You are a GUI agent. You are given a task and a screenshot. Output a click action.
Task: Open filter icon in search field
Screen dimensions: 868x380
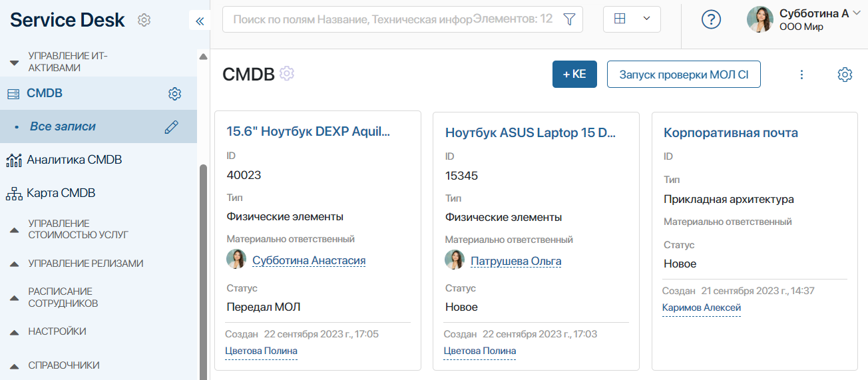(569, 19)
